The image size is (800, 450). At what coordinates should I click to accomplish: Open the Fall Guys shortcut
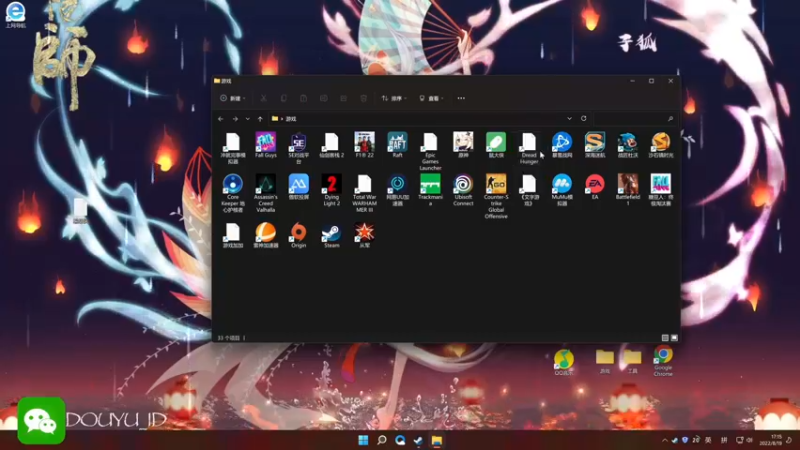tap(265, 145)
